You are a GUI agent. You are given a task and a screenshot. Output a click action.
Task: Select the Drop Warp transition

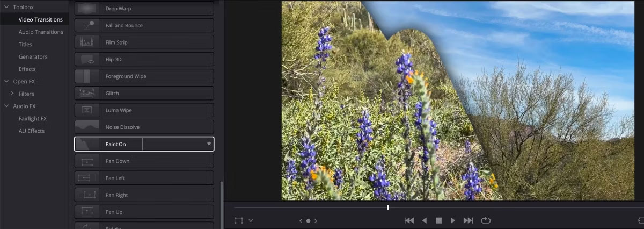click(x=144, y=9)
